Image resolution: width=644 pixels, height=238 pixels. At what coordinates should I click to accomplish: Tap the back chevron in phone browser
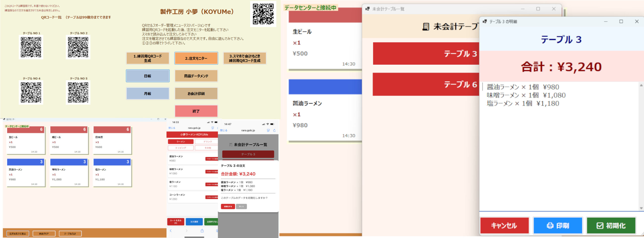171,231
